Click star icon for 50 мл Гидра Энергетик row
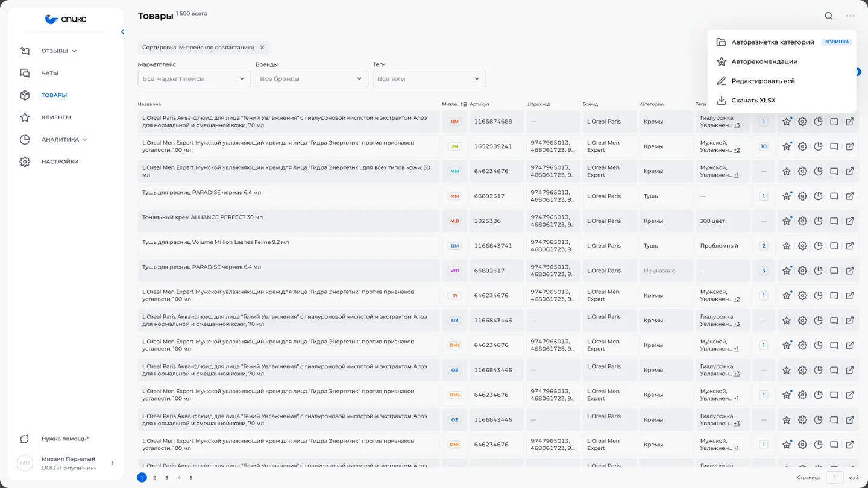 [x=787, y=171]
